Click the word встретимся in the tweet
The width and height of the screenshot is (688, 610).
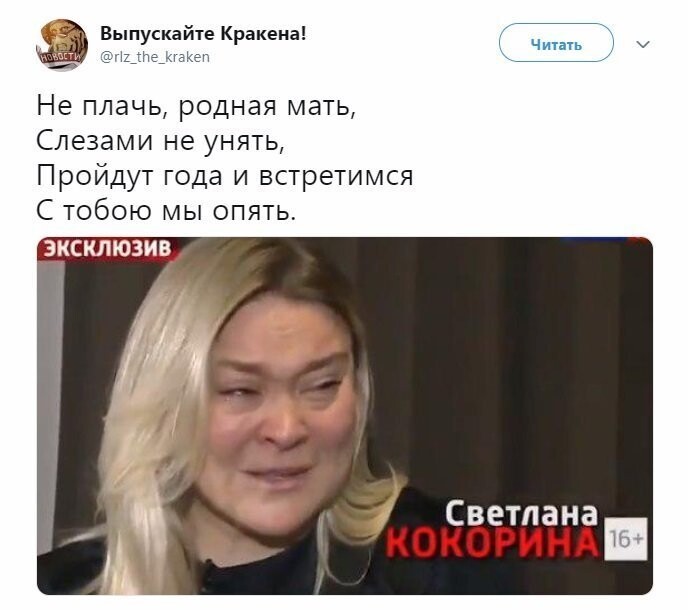point(336,176)
